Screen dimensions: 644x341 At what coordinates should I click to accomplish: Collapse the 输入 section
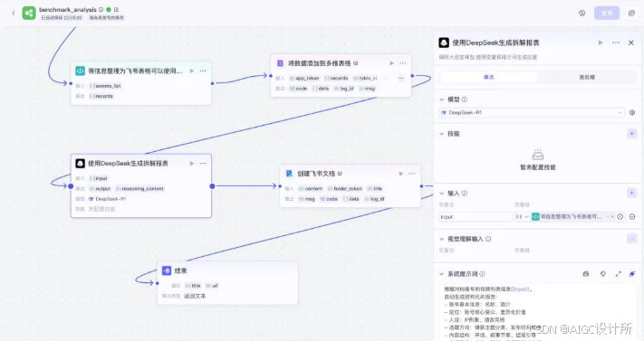tap(442, 194)
